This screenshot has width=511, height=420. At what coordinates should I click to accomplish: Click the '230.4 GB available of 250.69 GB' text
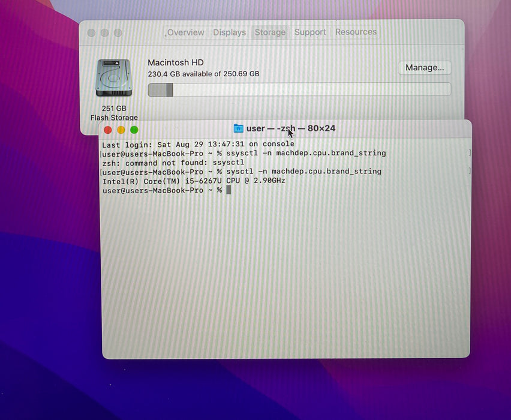click(203, 74)
